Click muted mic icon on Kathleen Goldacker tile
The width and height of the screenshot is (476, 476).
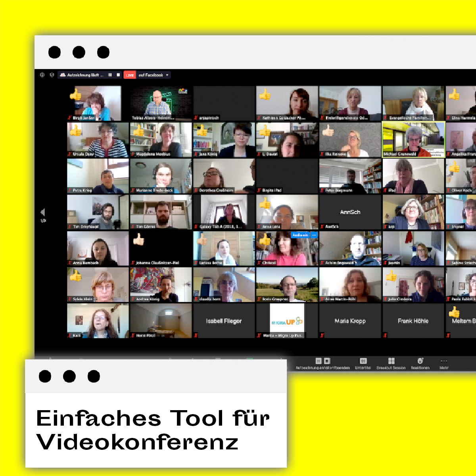tap(259, 118)
